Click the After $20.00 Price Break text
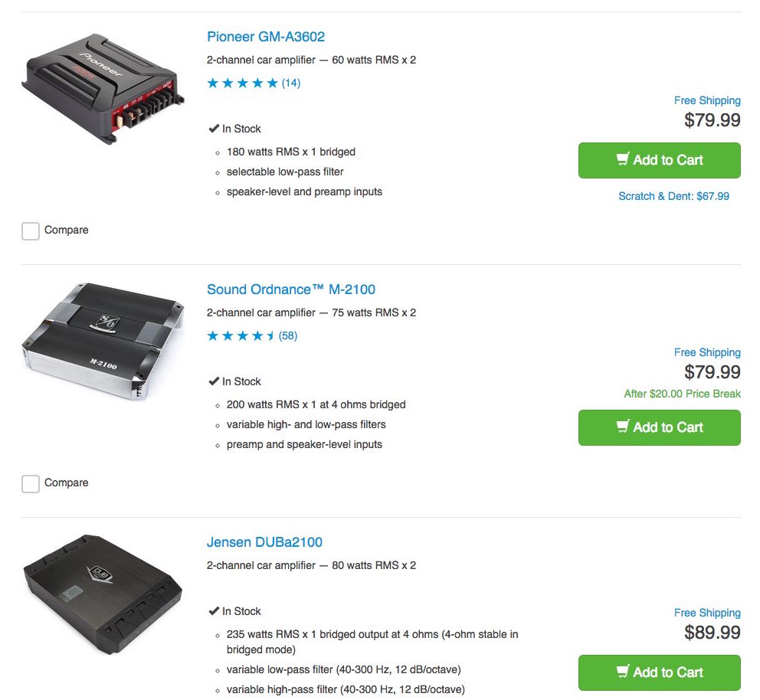 tap(682, 394)
